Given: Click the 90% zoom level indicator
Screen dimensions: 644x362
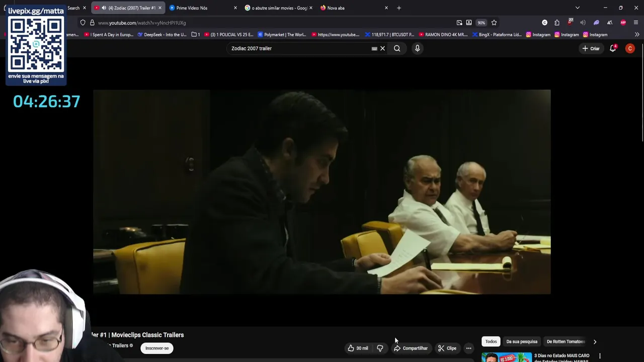Looking at the screenshot, I should (481, 23).
